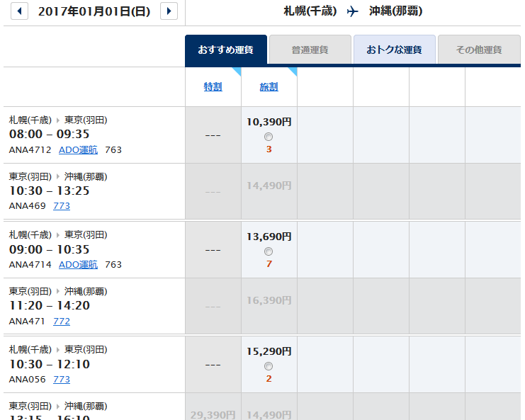The height and width of the screenshot is (420, 525).
Task: Open aircraft 773 link for ANA056
Action: 62,379
